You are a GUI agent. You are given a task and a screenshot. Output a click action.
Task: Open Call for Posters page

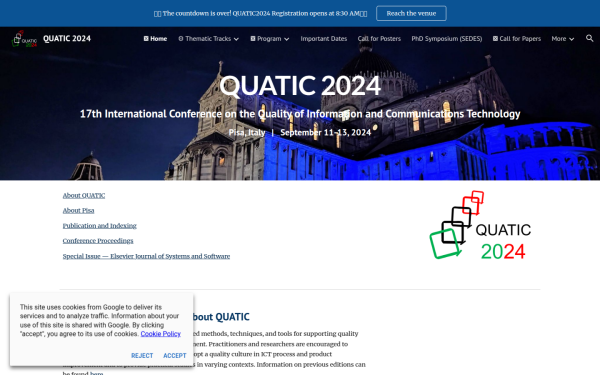click(379, 39)
